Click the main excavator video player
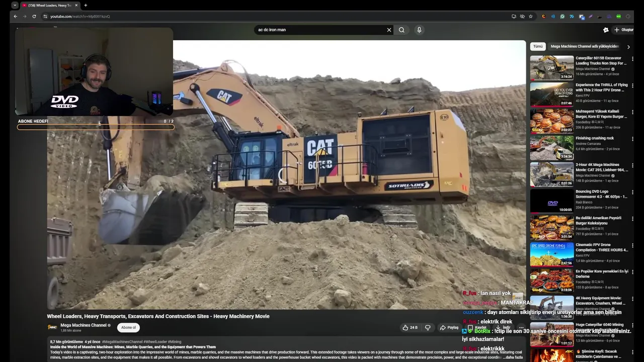 tap(286, 175)
